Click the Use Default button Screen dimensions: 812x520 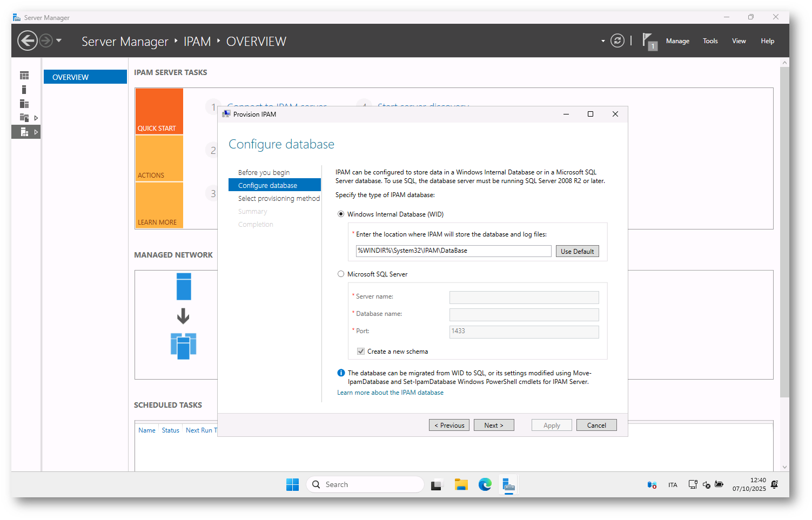pos(577,251)
